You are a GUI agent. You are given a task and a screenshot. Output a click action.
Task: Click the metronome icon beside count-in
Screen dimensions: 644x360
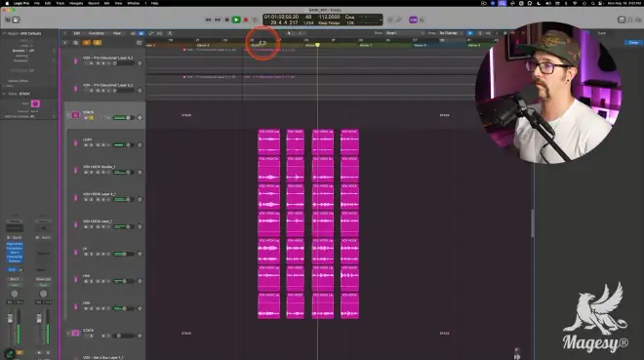click(x=422, y=20)
